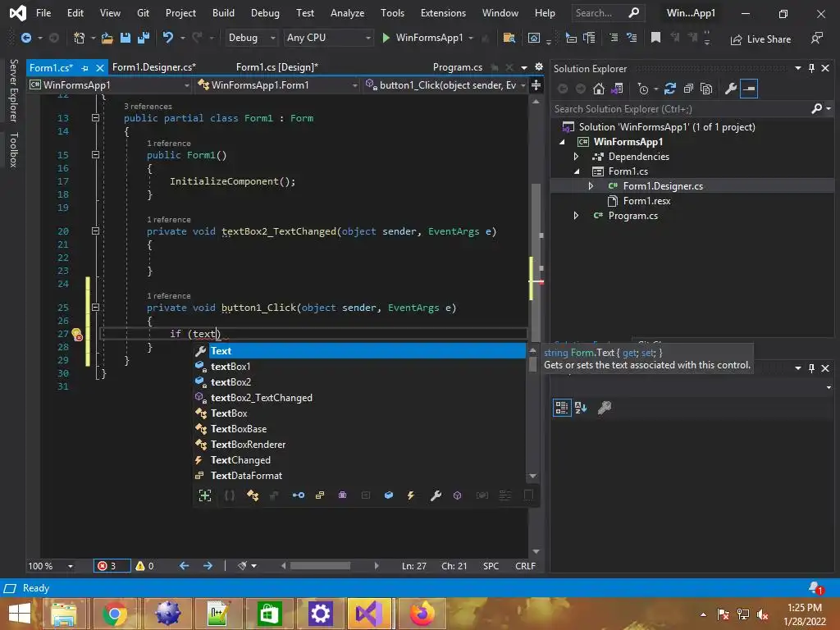Click the lightbulb error icon on line 27
Viewport: 840px width, 630px height.
click(x=76, y=335)
